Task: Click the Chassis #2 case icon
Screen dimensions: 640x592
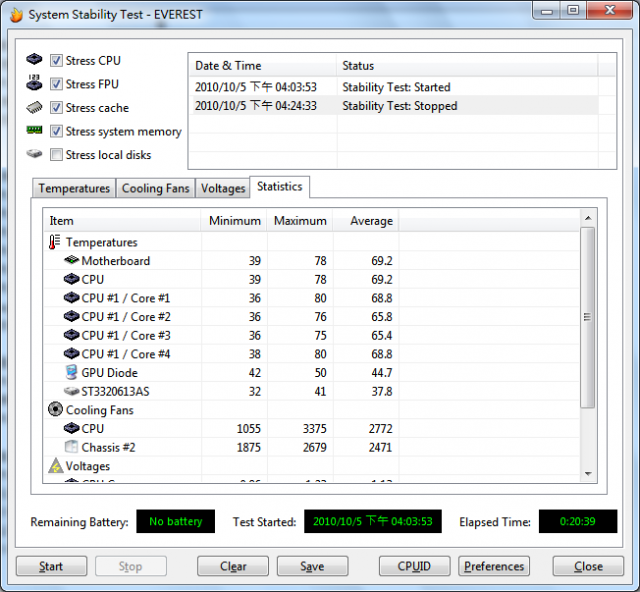Action: pos(71,447)
